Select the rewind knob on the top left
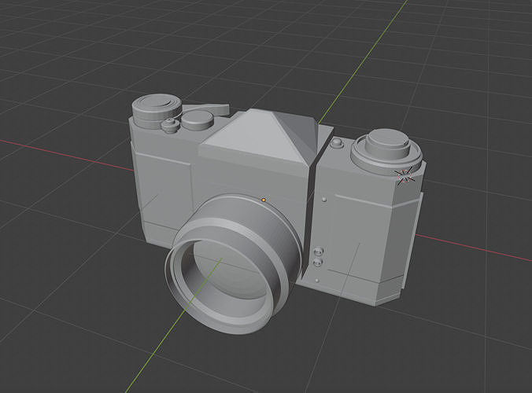This screenshot has width=532, height=393. pos(157,111)
